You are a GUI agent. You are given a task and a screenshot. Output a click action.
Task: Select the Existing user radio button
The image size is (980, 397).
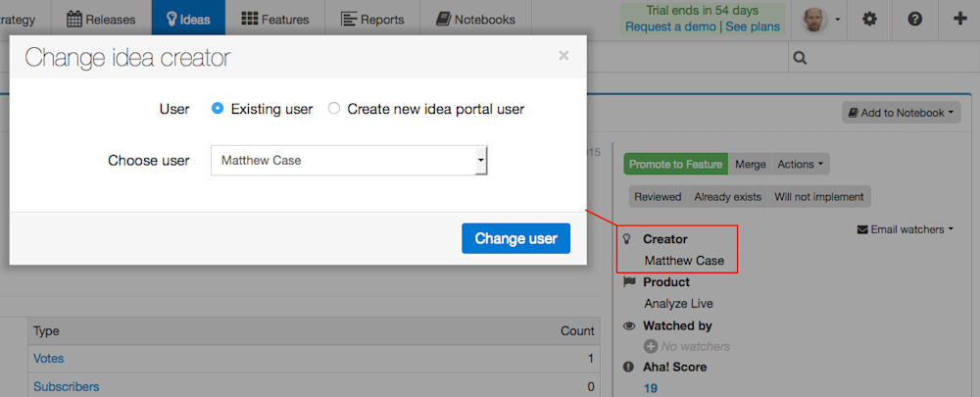pos(218,108)
